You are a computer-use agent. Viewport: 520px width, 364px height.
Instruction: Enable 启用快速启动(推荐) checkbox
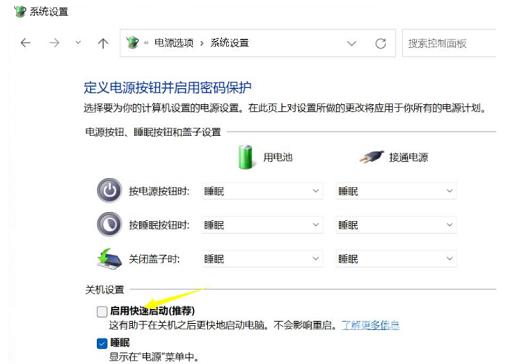tap(102, 312)
